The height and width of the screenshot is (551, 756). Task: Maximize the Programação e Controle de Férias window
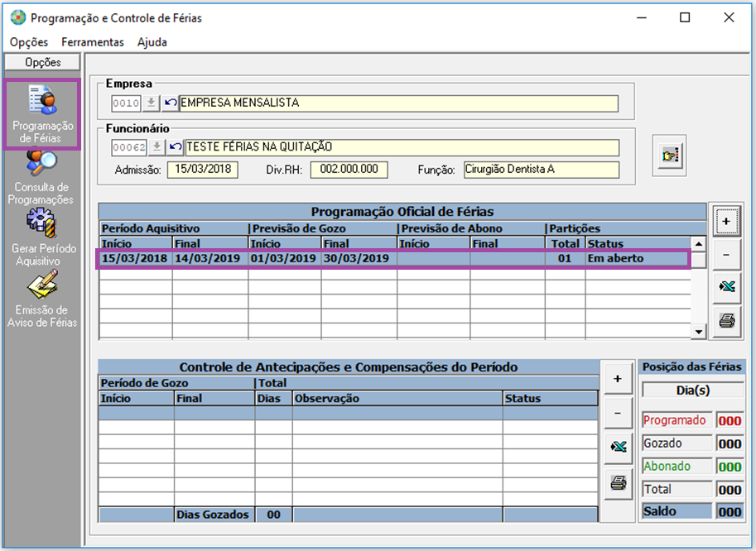(x=685, y=18)
